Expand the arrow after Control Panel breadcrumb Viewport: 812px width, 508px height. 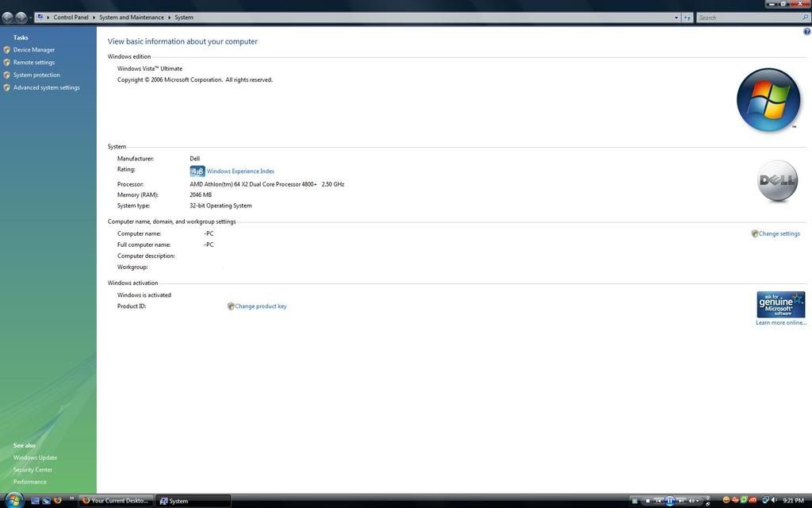click(x=94, y=17)
